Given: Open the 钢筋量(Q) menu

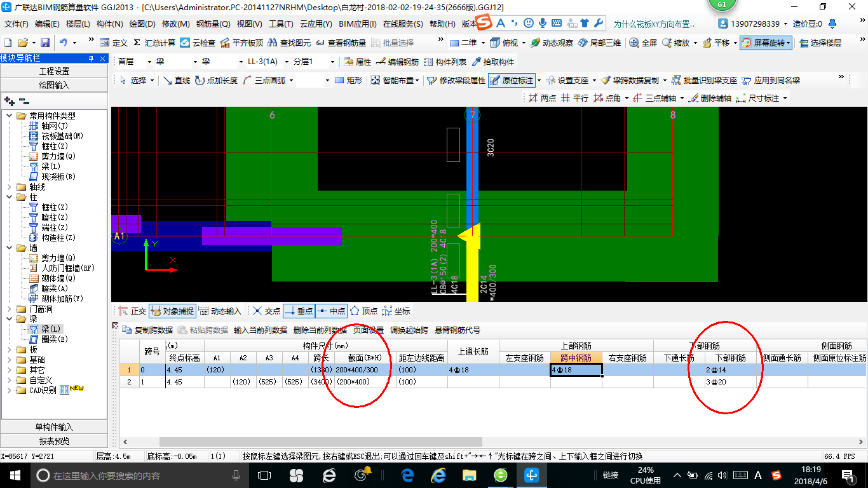Looking at the screenshot, I should (213, 24).
